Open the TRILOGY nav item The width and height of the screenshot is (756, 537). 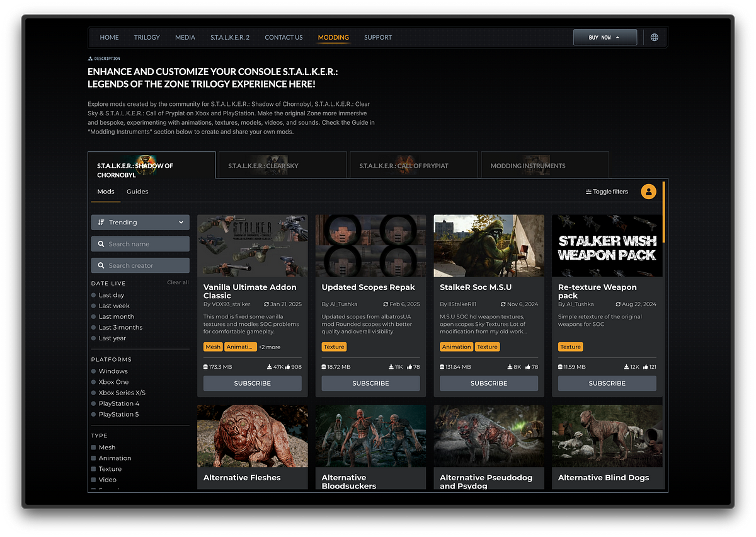147,37
